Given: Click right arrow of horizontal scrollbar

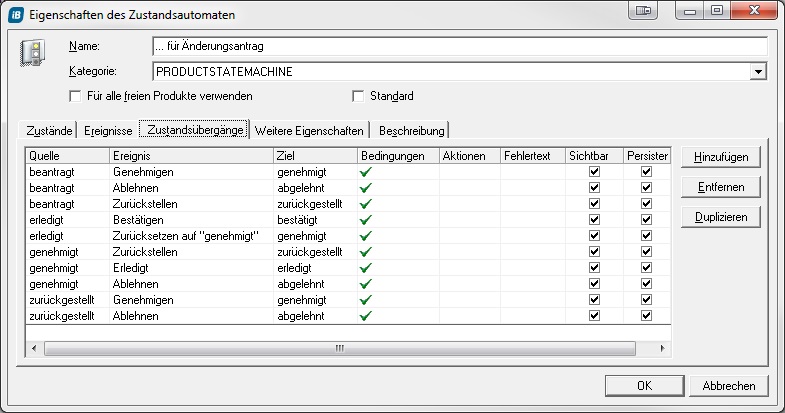Looking at the screenshot, I should tap(661, 348).
